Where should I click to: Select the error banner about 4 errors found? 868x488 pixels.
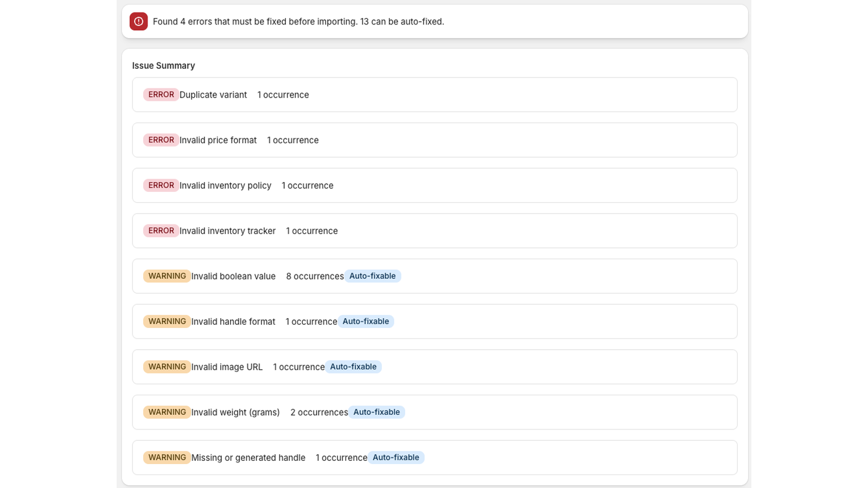click(434, 22)
